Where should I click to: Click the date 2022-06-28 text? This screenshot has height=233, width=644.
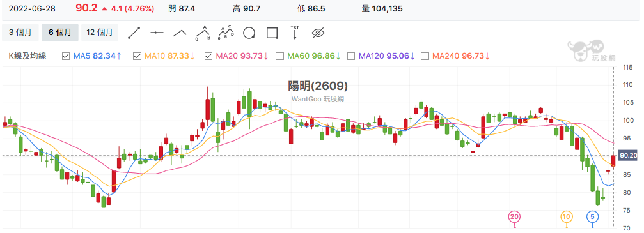click(x=32, y=8)
